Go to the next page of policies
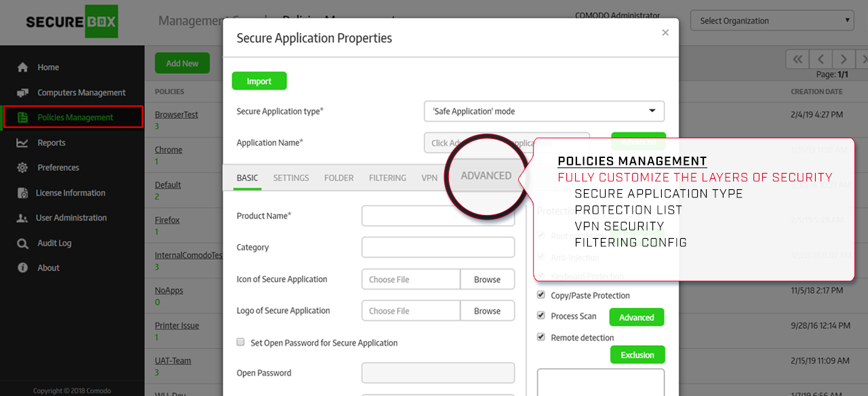 844,59
